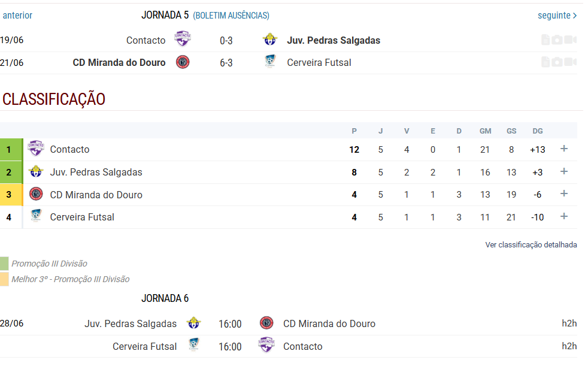Expand details for Contacto standings row
588x369 pixels.
point(564,149)
